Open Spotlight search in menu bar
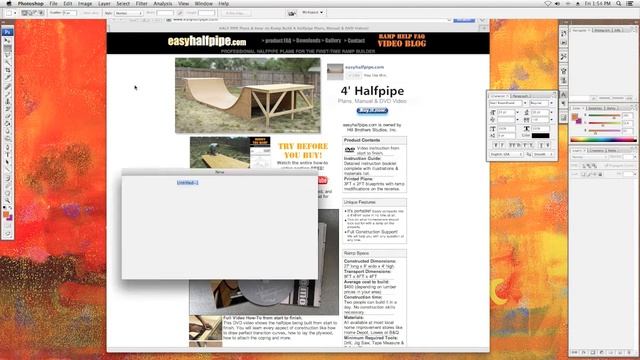 pos(619,3)
